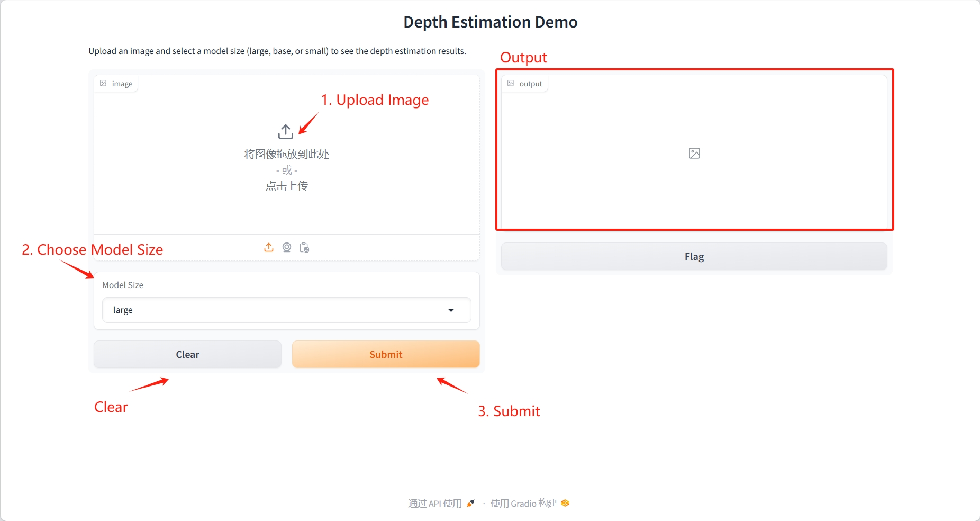Click the large upload arrow icon
980x521 pixels.
(x=286, y=131)
